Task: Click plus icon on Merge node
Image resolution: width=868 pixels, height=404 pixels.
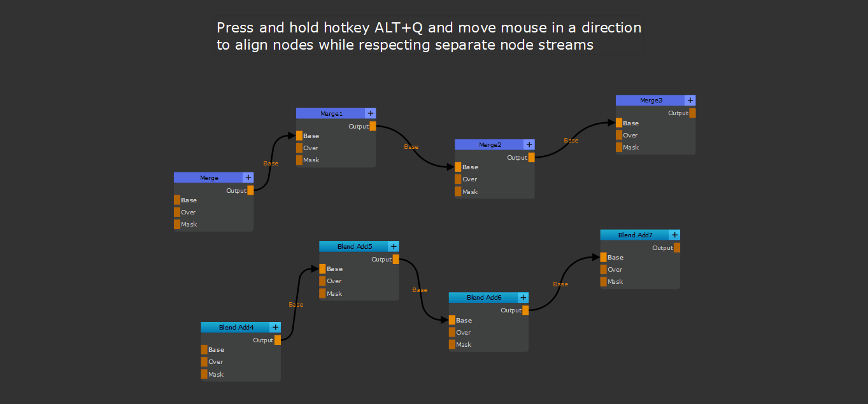Action: pos(248,178)
